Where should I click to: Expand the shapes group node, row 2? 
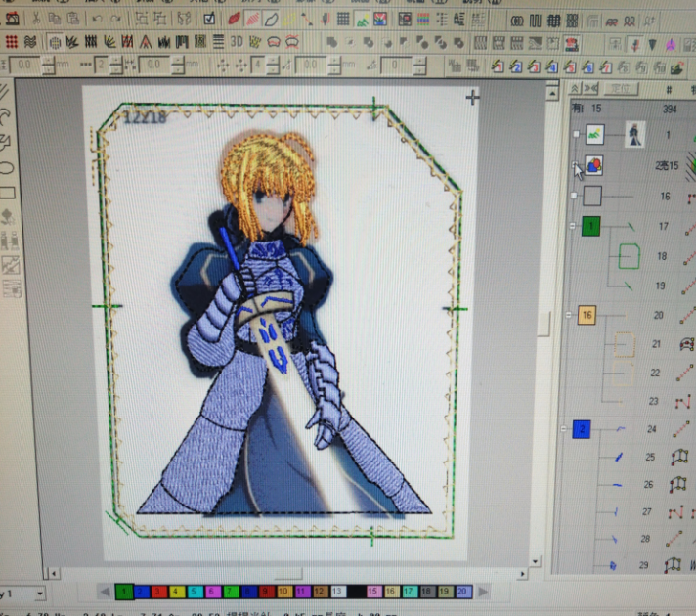coord(575,165)
